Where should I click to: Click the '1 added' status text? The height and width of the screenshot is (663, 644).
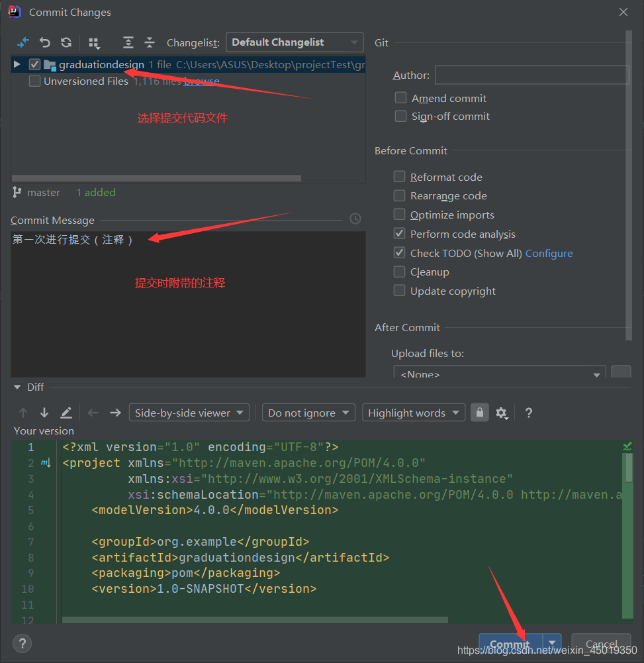point(96,192)
